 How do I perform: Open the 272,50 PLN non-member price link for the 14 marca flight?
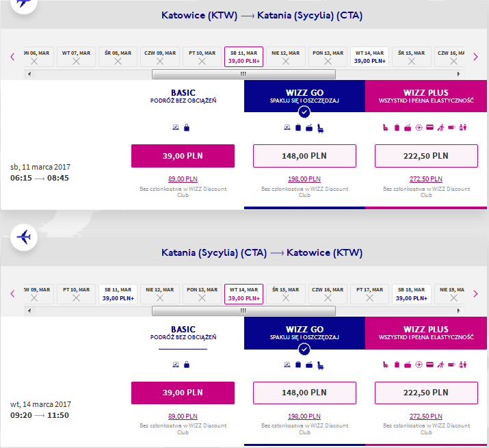426,416
